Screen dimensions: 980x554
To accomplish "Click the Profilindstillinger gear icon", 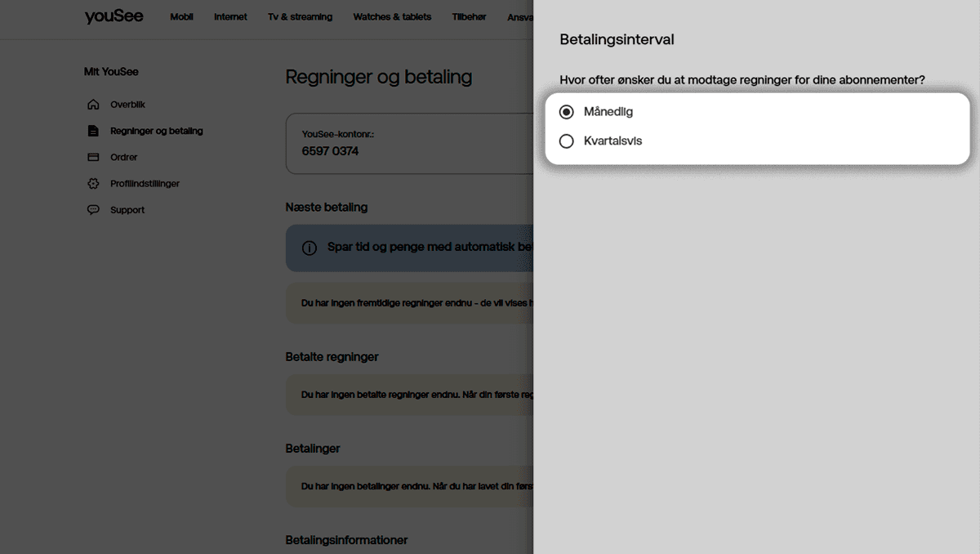I will tap(94, 183).
